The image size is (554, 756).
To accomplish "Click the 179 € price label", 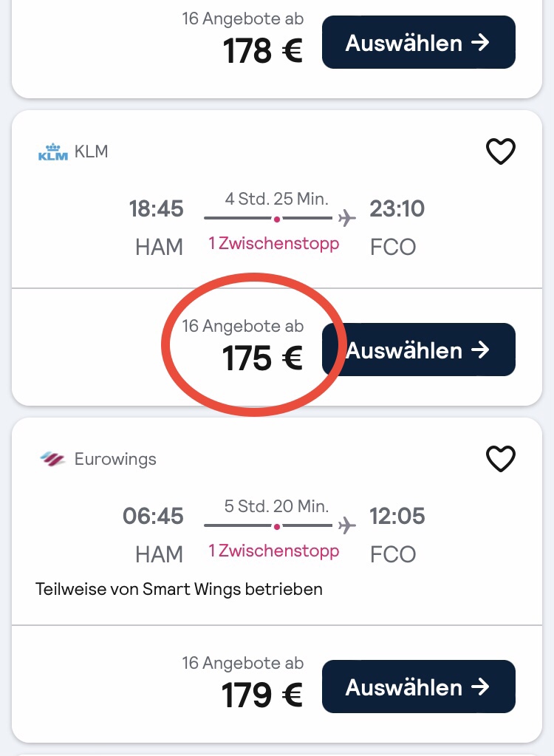I will (x=262, y=695).
